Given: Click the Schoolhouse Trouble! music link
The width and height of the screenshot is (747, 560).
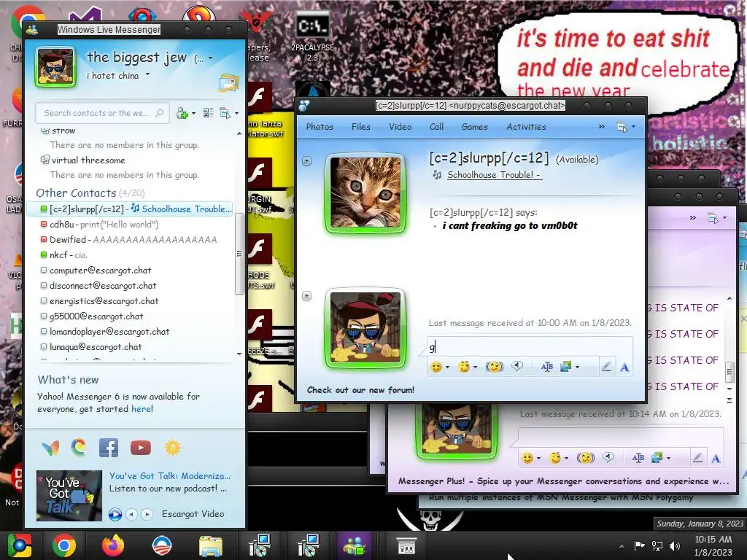Looking at the screenshot, I should click(x=494, y=175).
